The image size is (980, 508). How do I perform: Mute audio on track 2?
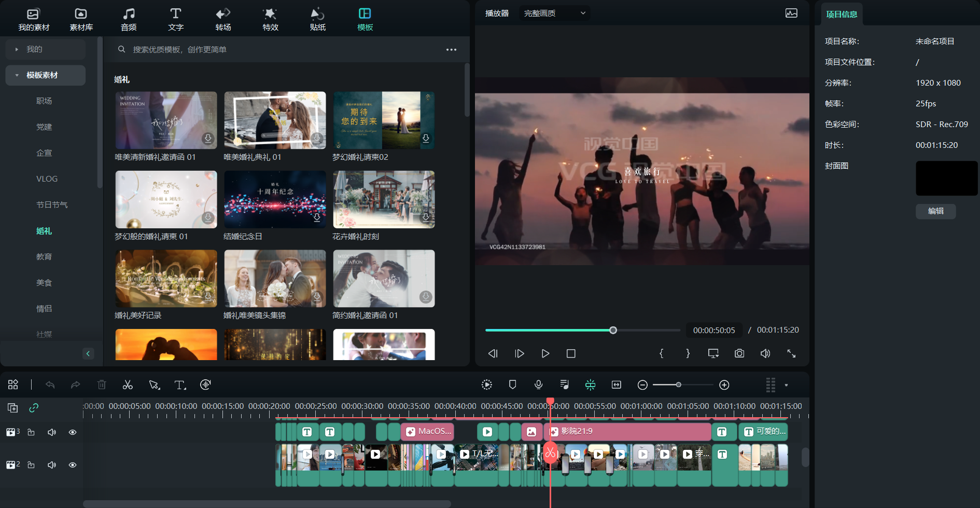click(x=52, y=465)
